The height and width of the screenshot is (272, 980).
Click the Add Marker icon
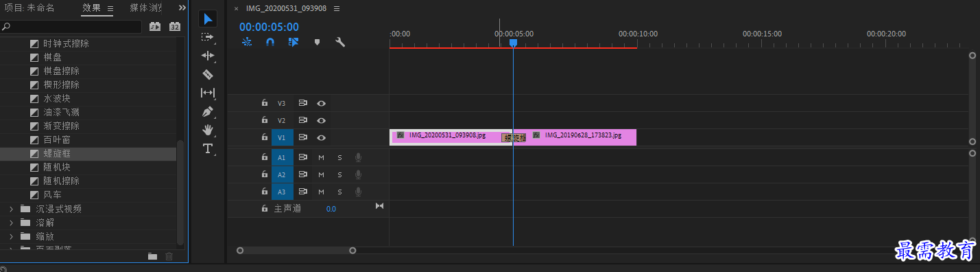click(317, 42)
